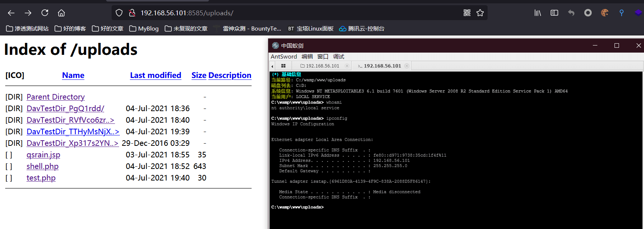
Task: Bookmark this page with the star
Action: point(480,13)
